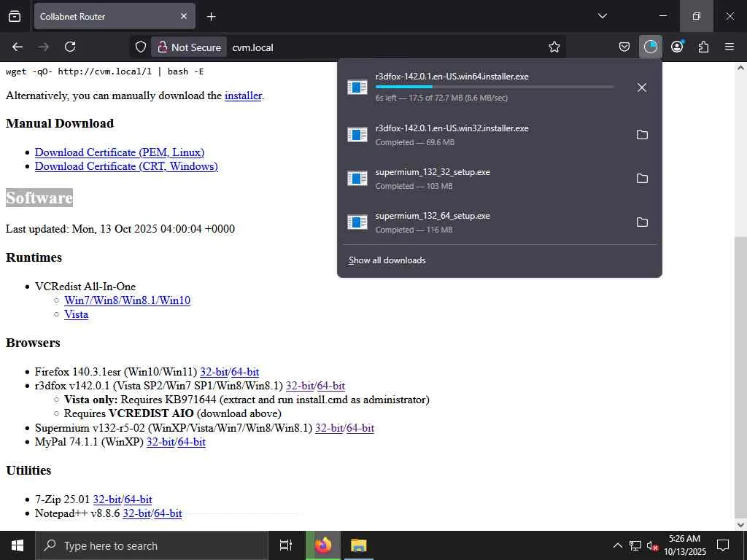Show Not Secure site information
This screenshot has width=747, height=560.
[189, 47]
